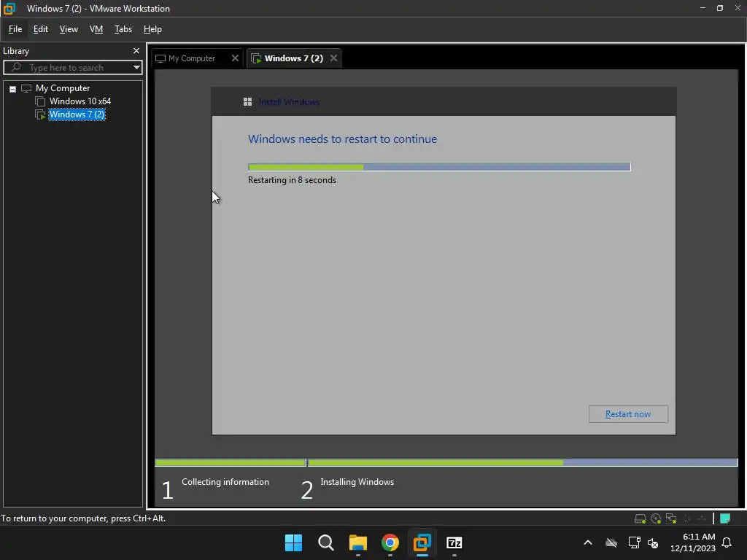
Task: Click the network tray icon
Action: tap(634, 542)
